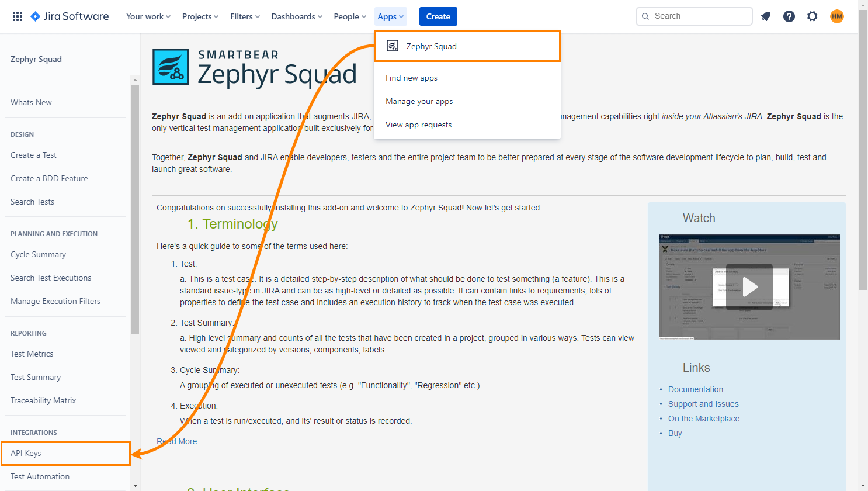Viewport: 868px width, 491px height.
Task: Open the HM profile avatar menu
Action: (836, 16)
